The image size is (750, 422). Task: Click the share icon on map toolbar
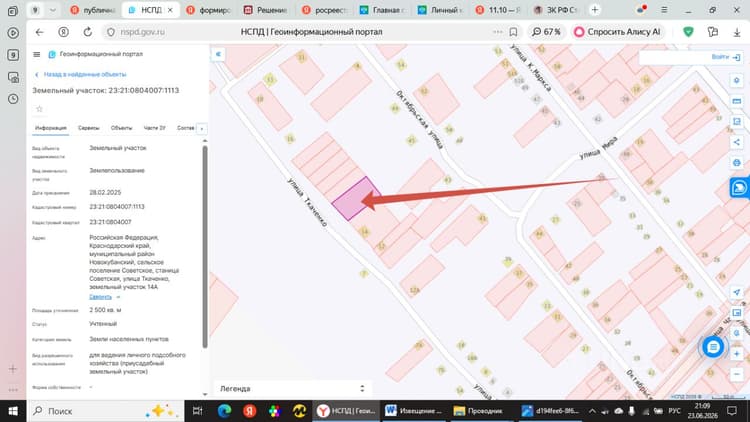[x=737, y=142]
